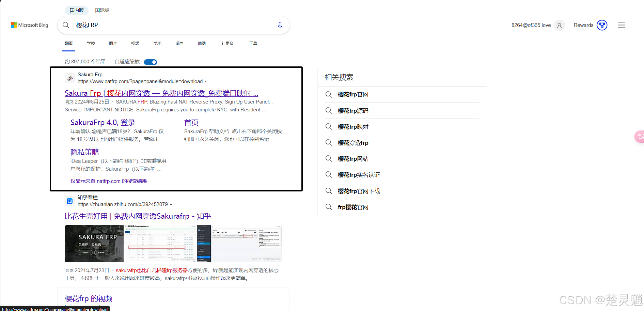Screen dimensions: 644x311
Task: Click search icon beside 樱花frp官网下载
Action: point(329,191)
